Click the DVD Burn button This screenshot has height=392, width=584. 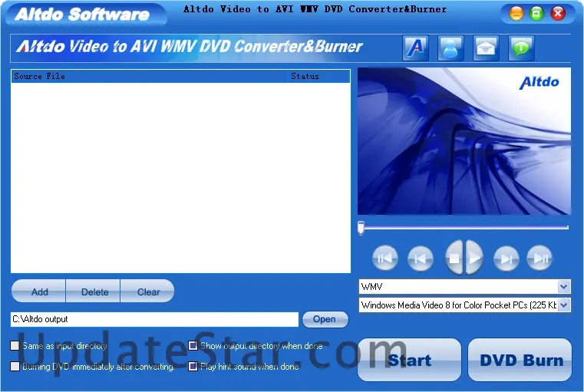[520, 360]
